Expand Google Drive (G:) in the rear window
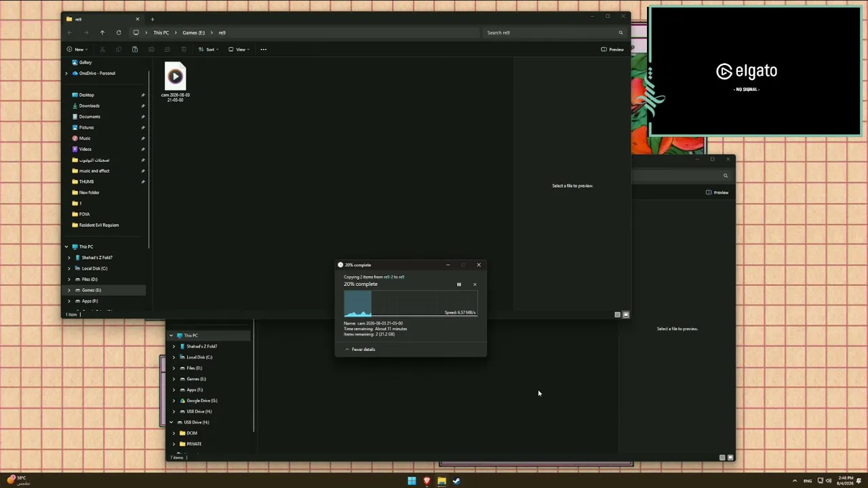This screenshot has height=488, width=868. pos(173,401)
